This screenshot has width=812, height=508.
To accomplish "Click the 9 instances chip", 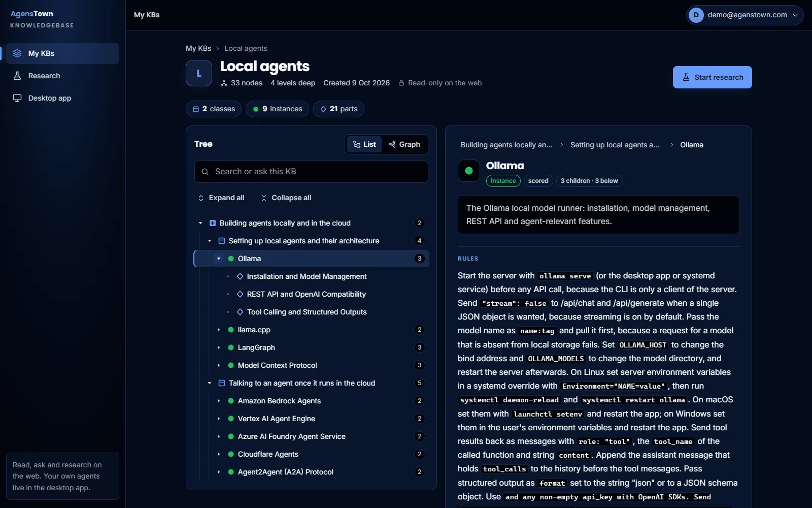I will [x=277, y=109].
